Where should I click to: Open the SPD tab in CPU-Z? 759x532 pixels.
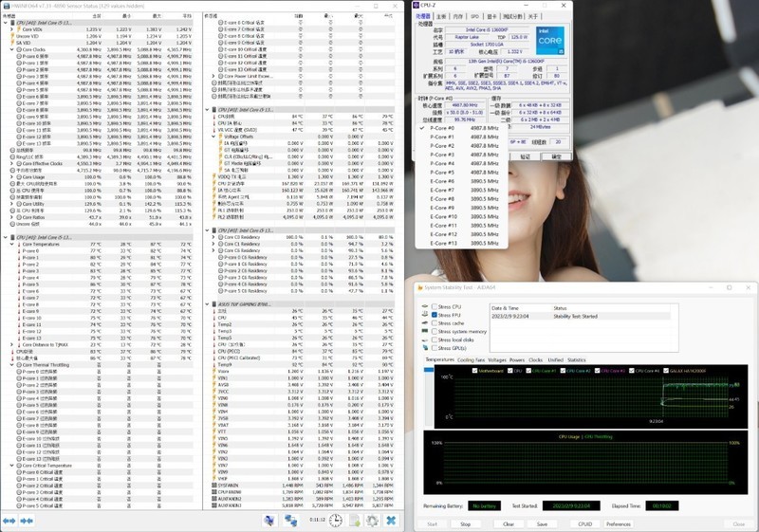point(474,16)
